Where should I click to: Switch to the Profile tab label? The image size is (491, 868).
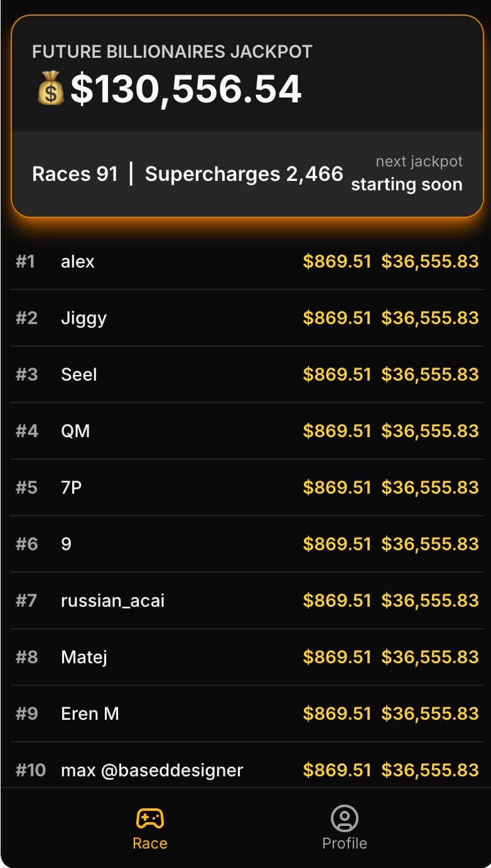(344, 844)
